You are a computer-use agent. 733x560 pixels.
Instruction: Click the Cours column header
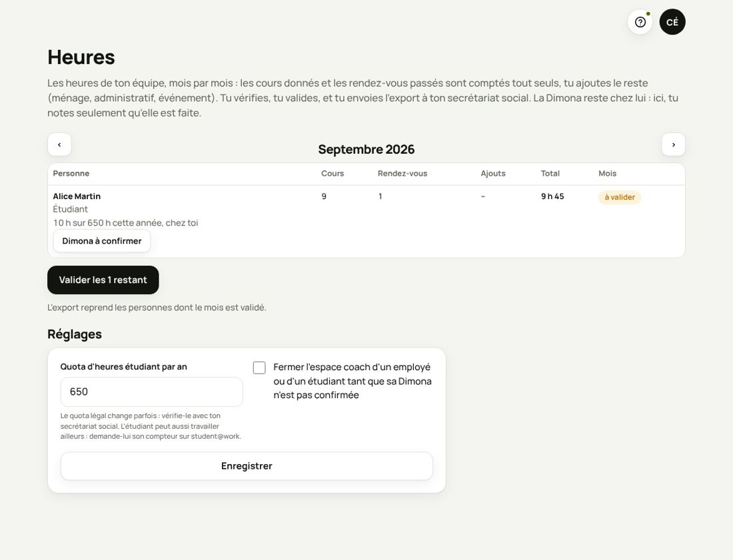[333, 173]
